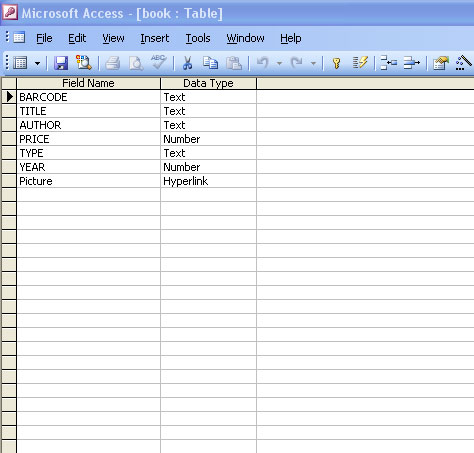The image size is (474, 453).
Task: Select row selector beside Picture field
Action: (9, 181)
